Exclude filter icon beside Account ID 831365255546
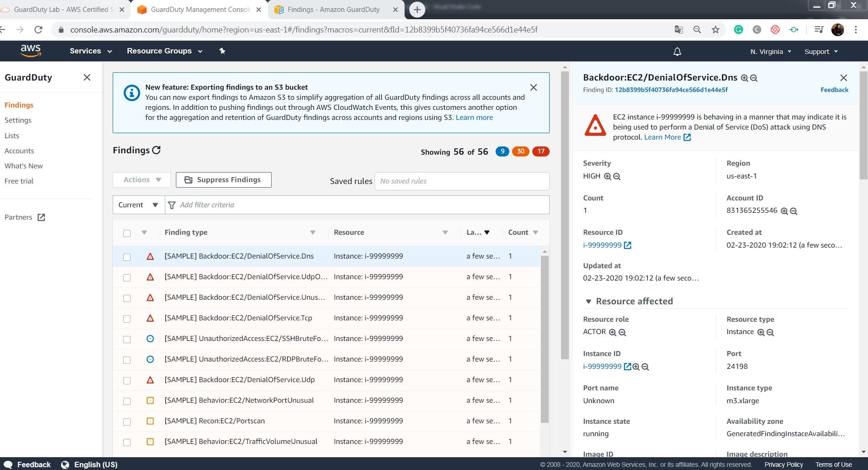This screenshot has width=868, height=470. point(793,211)
